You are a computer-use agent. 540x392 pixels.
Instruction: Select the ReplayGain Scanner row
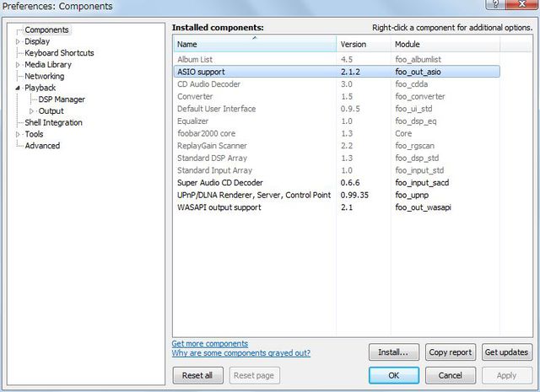pyautogui.click(x=337, y=146)
